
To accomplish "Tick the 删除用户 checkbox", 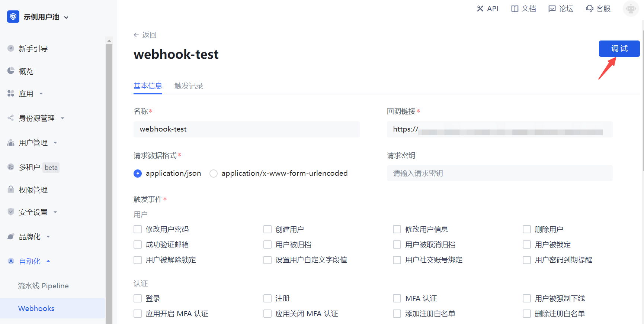I will [527, 229].
